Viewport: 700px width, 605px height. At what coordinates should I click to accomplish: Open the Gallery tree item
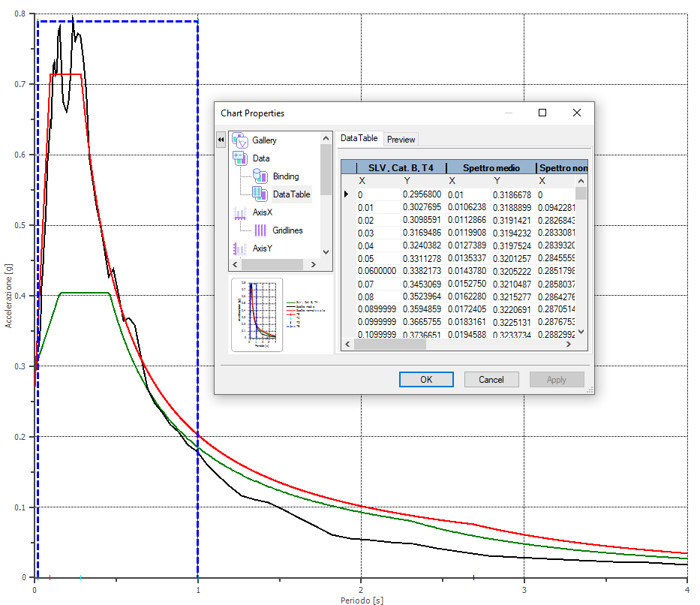pyautogui.click(x=264, y=140)
